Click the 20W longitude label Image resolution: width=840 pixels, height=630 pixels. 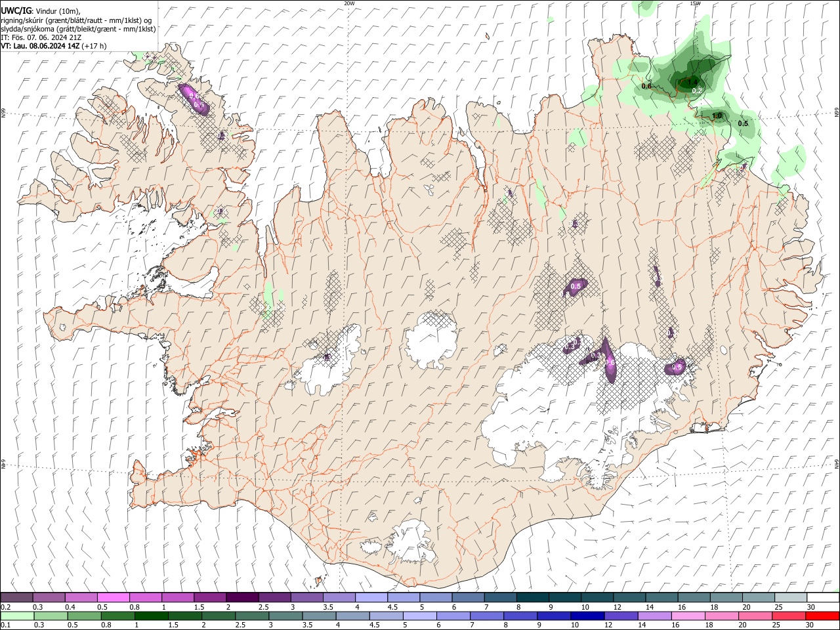[349, 3]
